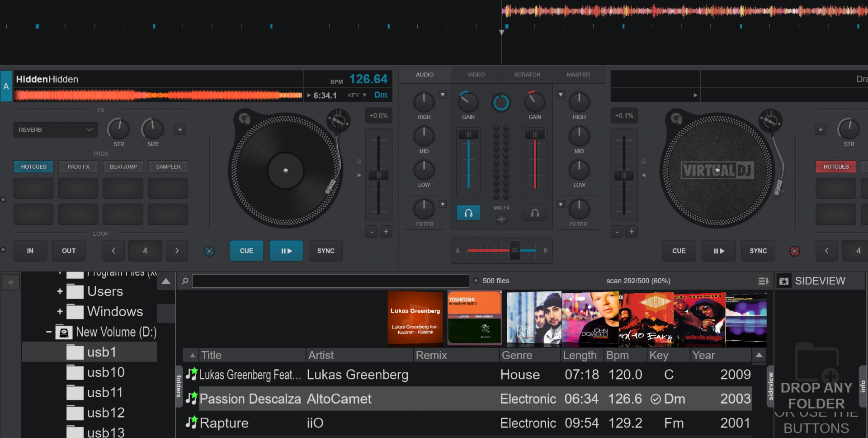
Task: Toggle deck B play/pause
Action: [x=719, y=251]
